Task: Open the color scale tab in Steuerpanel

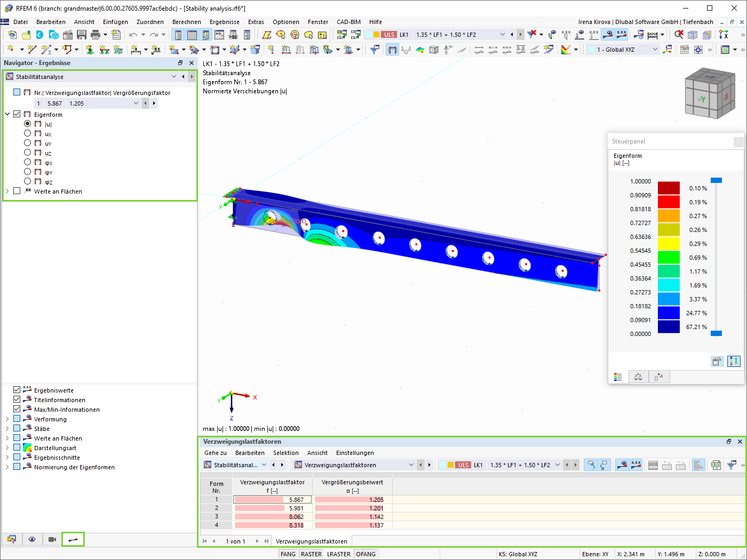Action: 618,377
